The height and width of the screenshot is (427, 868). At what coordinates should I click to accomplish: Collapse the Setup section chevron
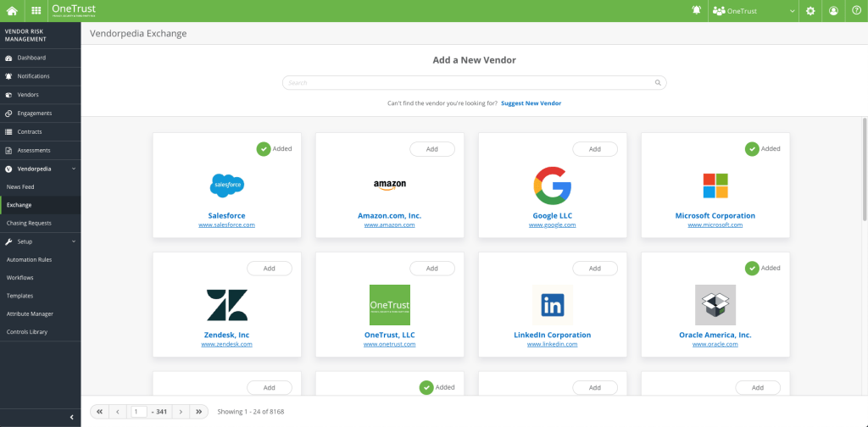[74, 241]
